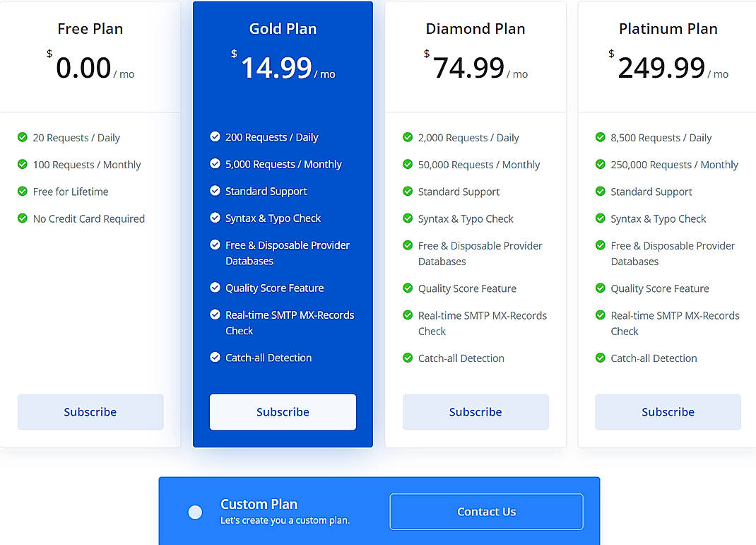Subscribe to the Gold Plan
756x545 pixels.
point(283,412)
